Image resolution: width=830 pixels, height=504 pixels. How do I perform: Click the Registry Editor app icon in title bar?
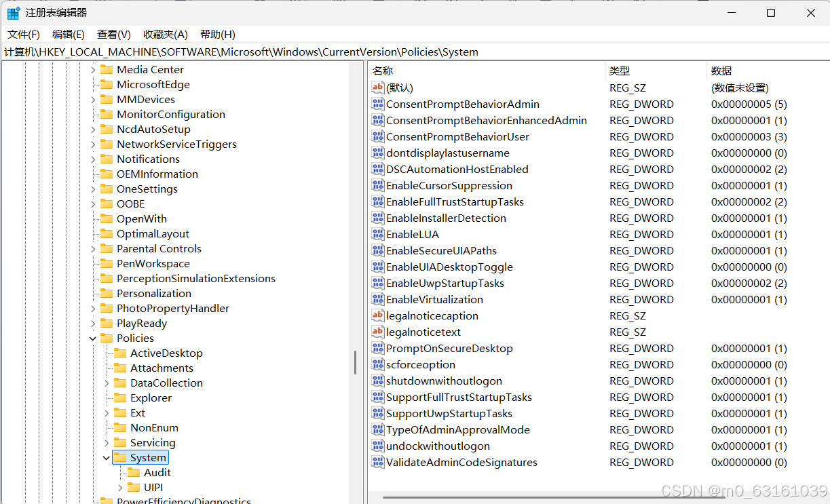coord(14,13)
